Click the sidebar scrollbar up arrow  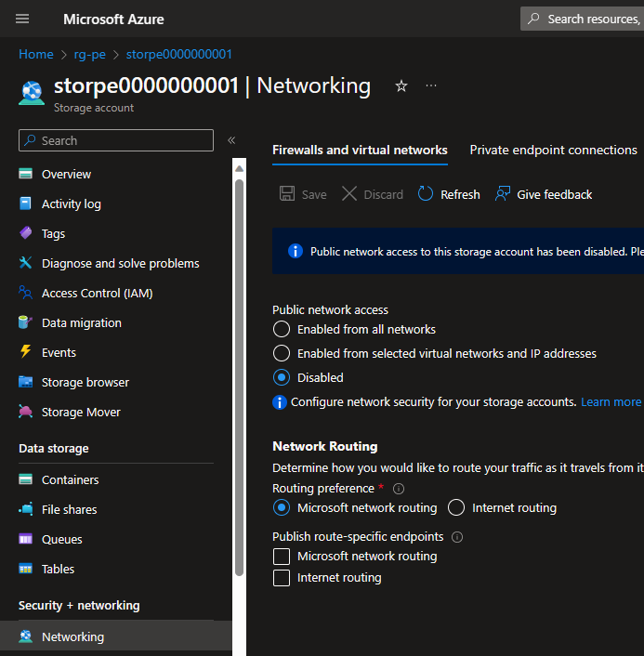(240, 168)
